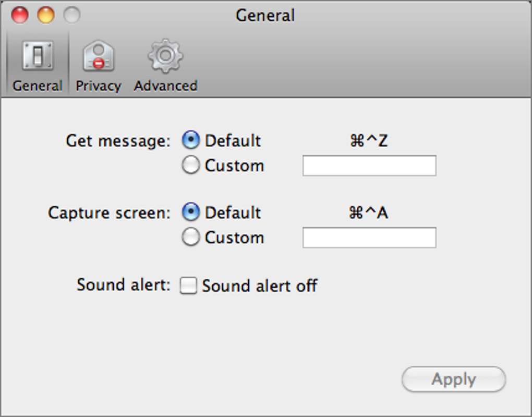The width and height of the screenshot is (532, 417).
Task: Select Default for Capture screen shortcut
Action: coord(191,212)
